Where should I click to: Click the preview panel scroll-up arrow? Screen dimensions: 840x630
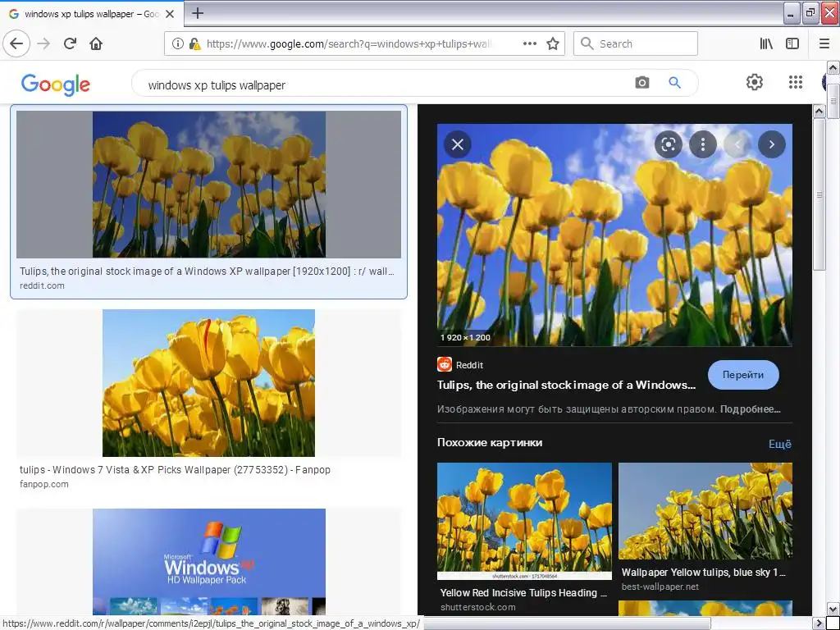coord(819,112)
